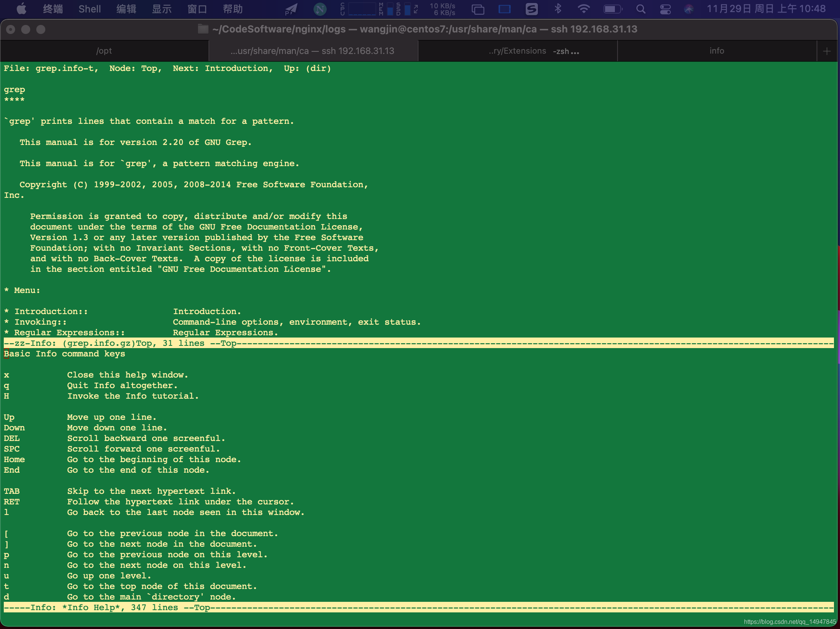Open Control Center
This screenshot has height=629, width=840.
[x=666, y=9]
